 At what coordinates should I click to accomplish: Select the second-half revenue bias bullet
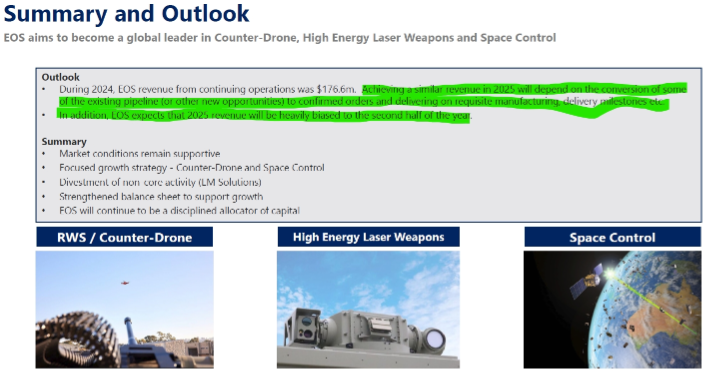pyautogui.click(x=265, y=115)
